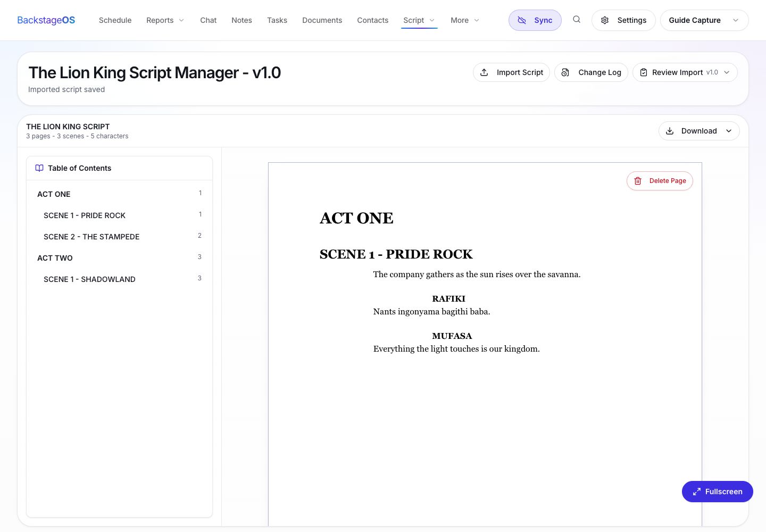
Task: Click the Review Import clipboard icon
Action: 644,72
